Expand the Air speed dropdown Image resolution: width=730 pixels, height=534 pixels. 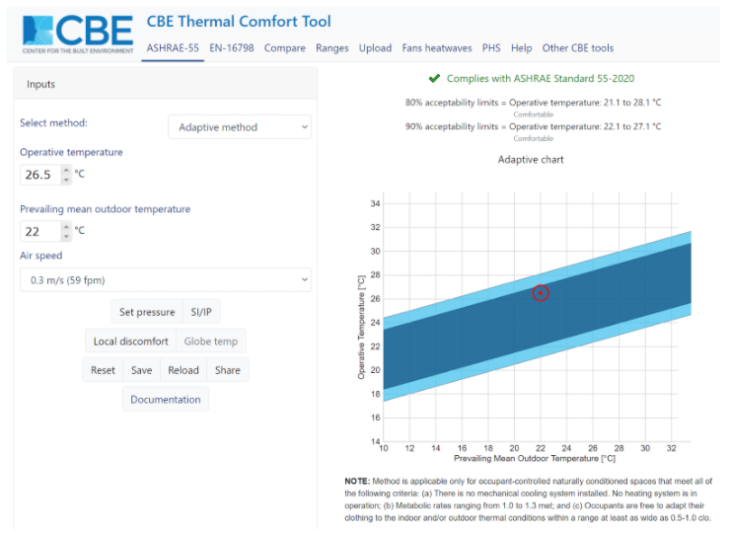(x=166, y=281)
